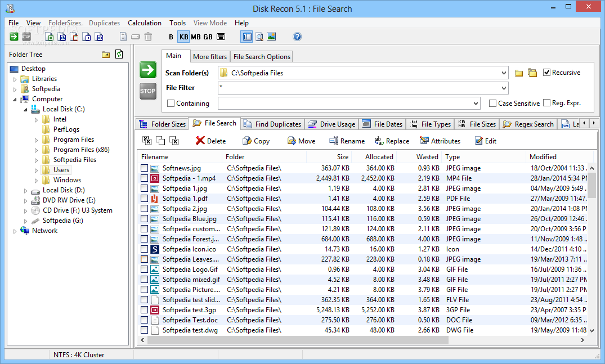Click the Move button
This screenshot has width=605, height=364.
click(x=301, y=141)
